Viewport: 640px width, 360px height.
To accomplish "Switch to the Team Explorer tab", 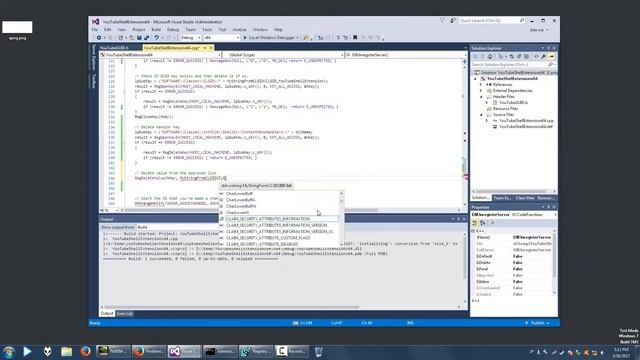I will (502, 198).
